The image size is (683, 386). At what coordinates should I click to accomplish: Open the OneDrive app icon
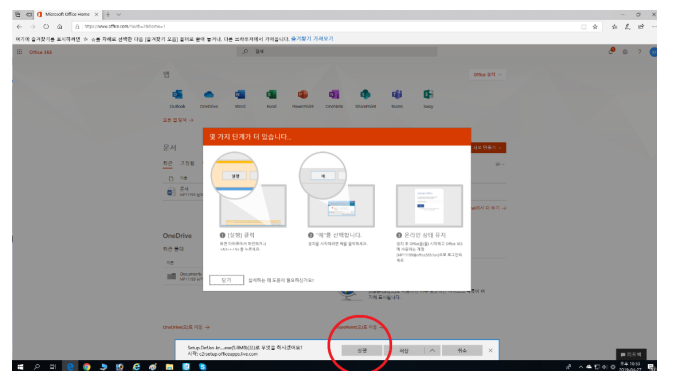coord(209,95)
